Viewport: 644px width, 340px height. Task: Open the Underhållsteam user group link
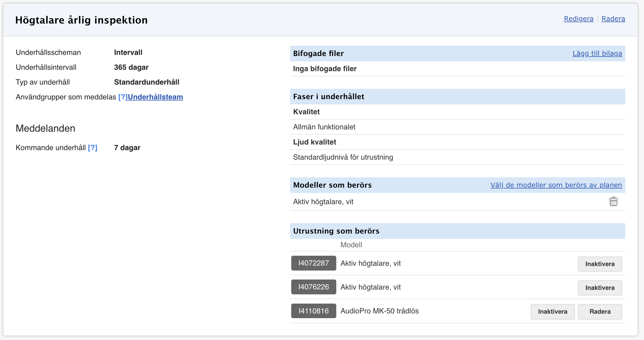(x=155, y=97)
